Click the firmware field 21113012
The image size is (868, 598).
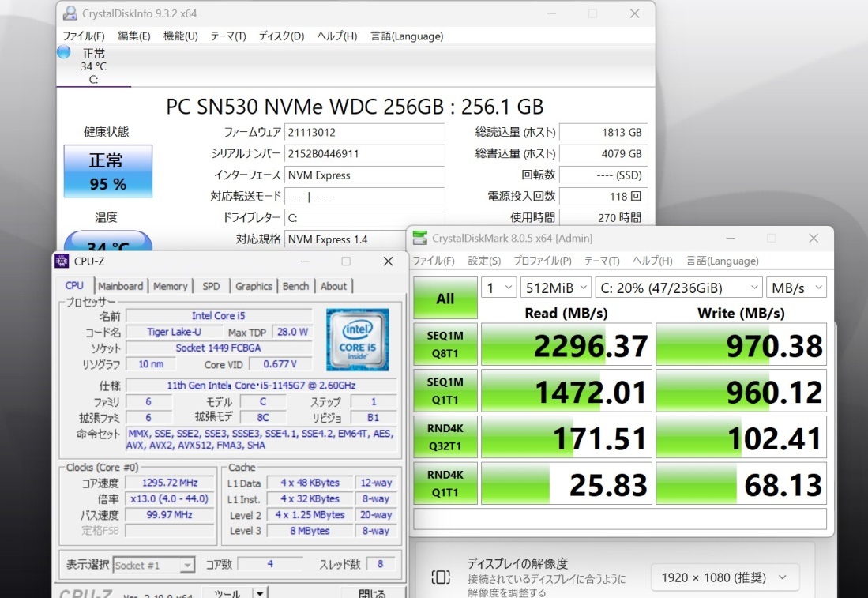click(x=364, y=133)
